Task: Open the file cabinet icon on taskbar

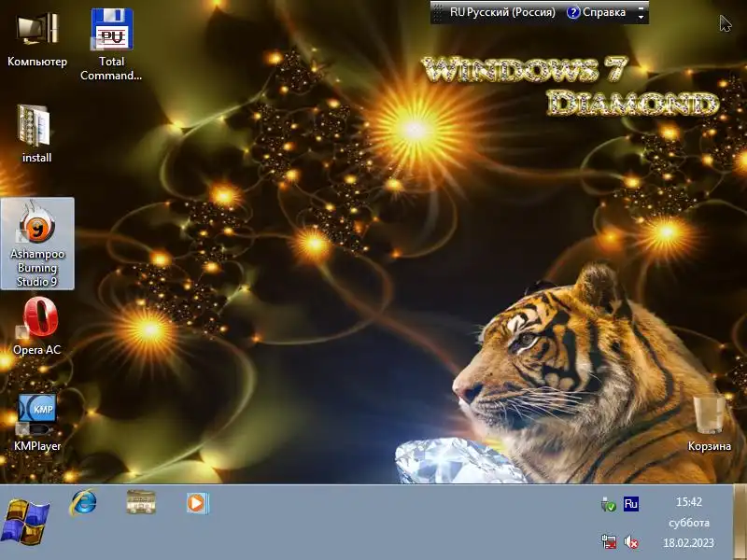Action: point(141,502)
